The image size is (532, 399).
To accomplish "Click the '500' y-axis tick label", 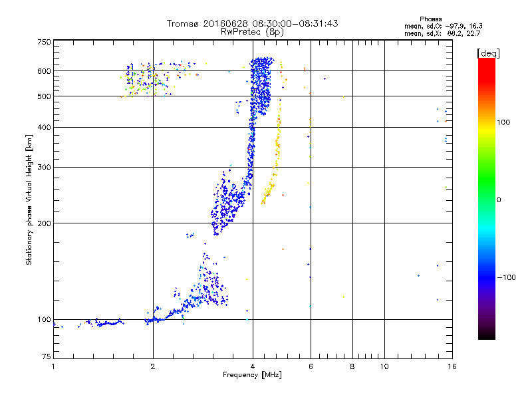I will tap(45, 96).
